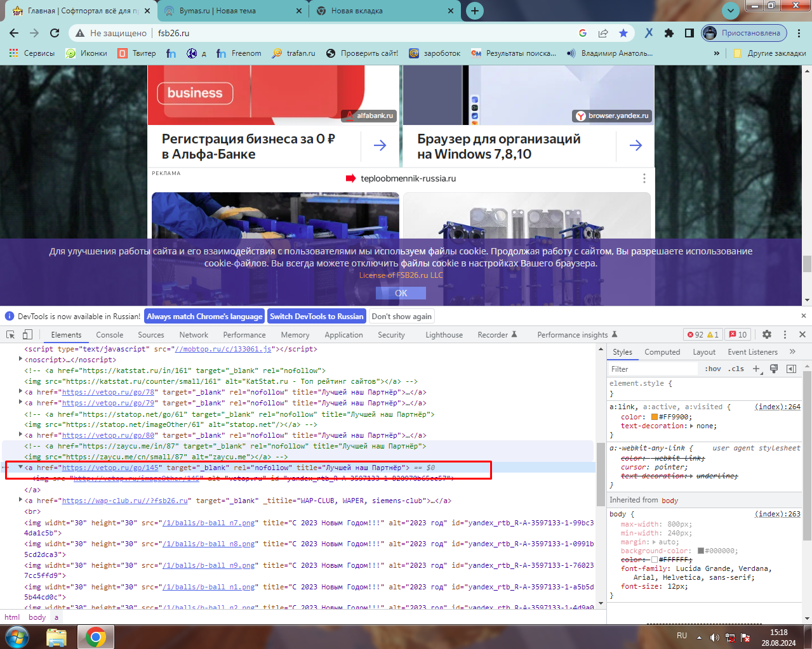Toggle computed styles sidebar pane icon
The width and height of the screenshot is (812, 649).
791,369
